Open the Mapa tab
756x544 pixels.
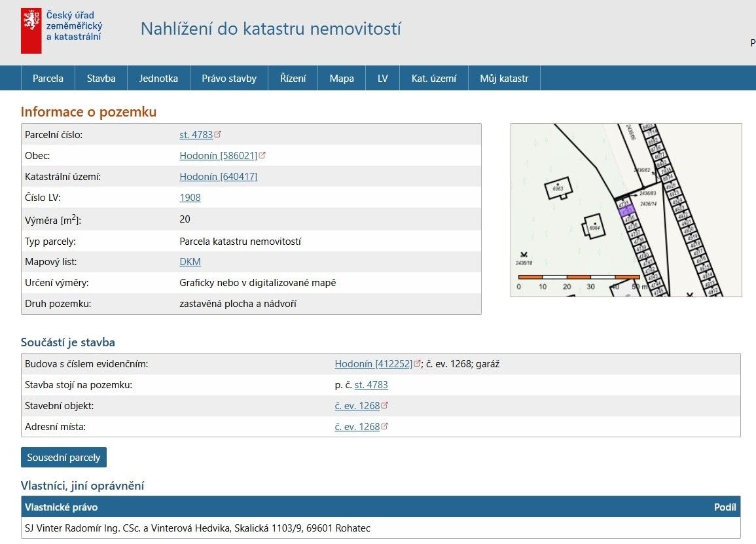coord(341,78)
